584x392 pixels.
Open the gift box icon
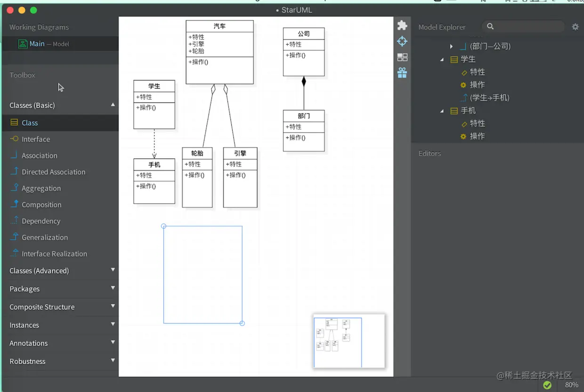tap(402, 73)
